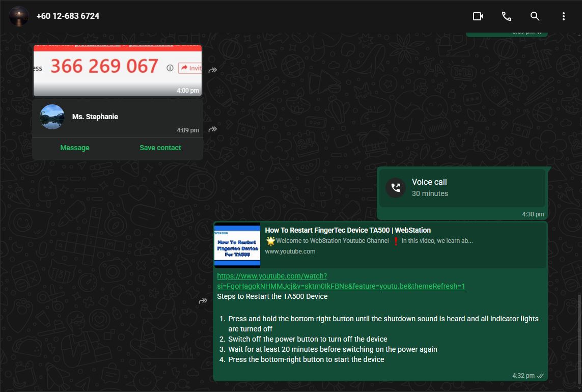Click the 30 minutes voice call entry
Image resolution: width=582 pixels, height=392 pixels.
[x=462, y=188]
